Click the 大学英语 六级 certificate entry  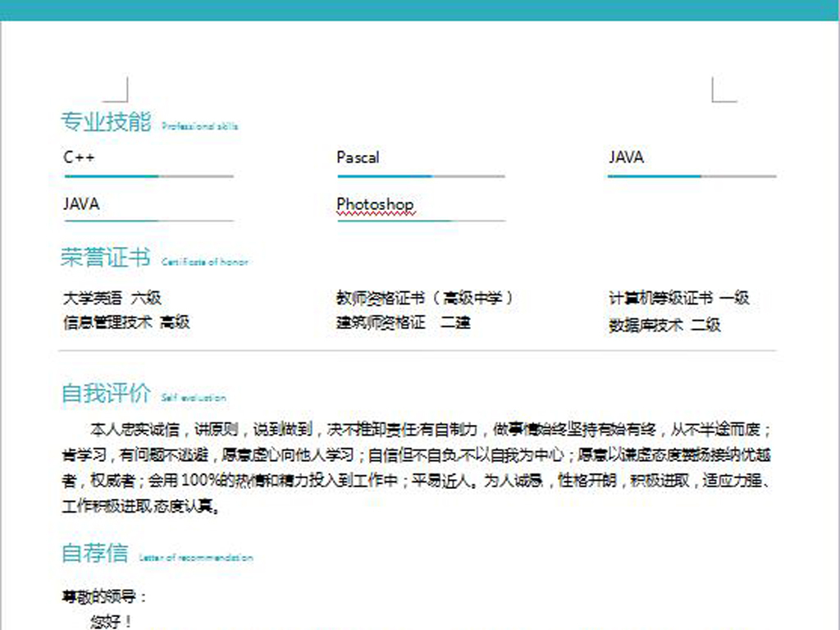click(x=112, y=298)
